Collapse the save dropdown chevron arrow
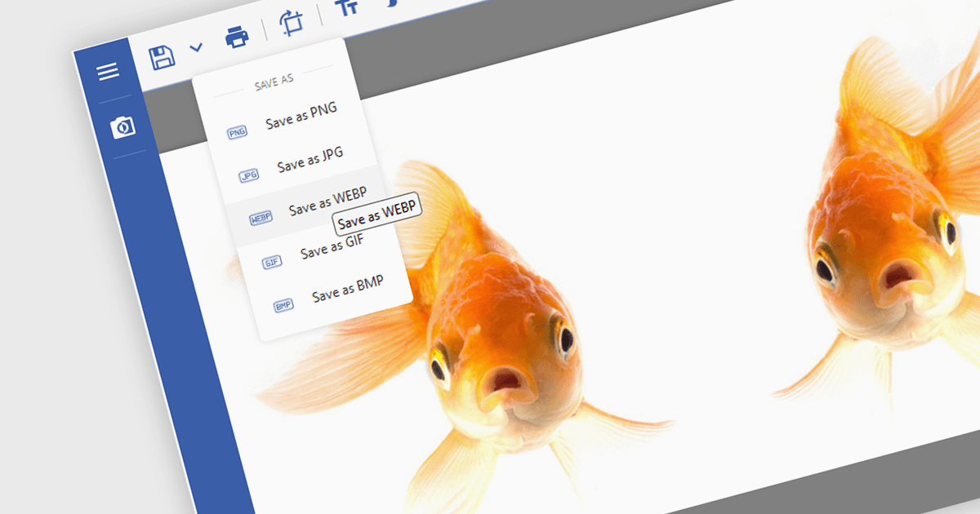Screen dimensions: 980x514 (x=196, y=48)
